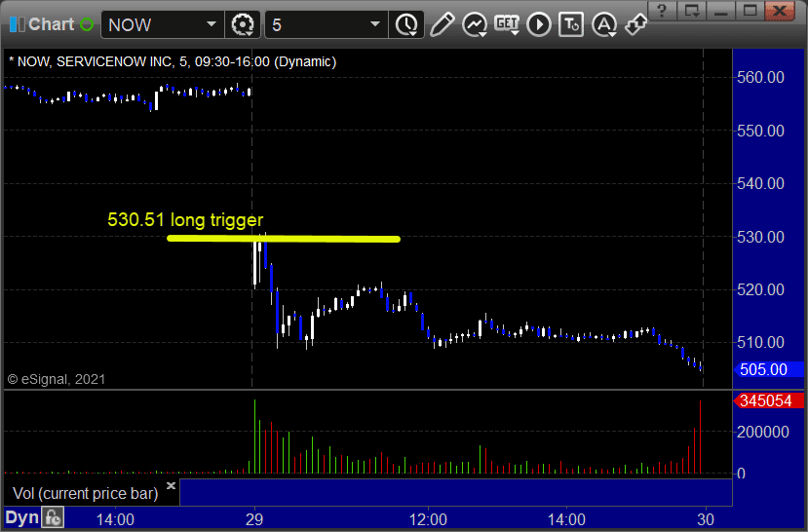Click the 560.00 price axis label

[760, 78]
